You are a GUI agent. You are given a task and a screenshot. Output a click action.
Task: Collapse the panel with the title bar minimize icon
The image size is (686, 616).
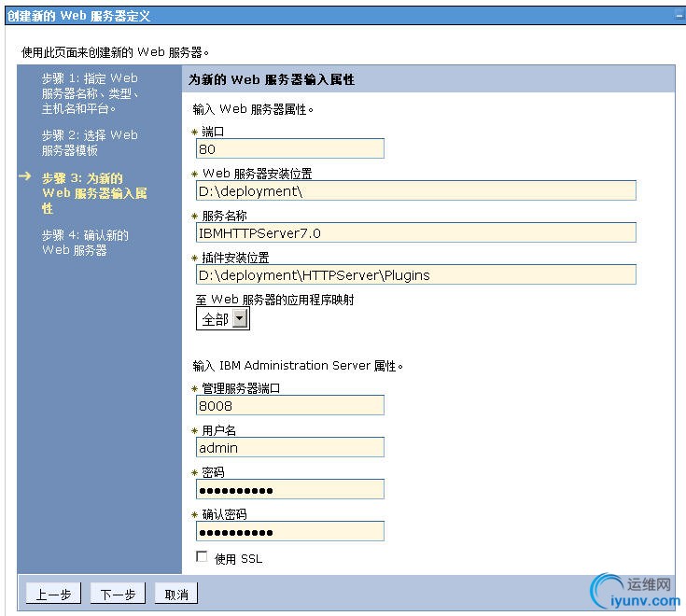679,16
